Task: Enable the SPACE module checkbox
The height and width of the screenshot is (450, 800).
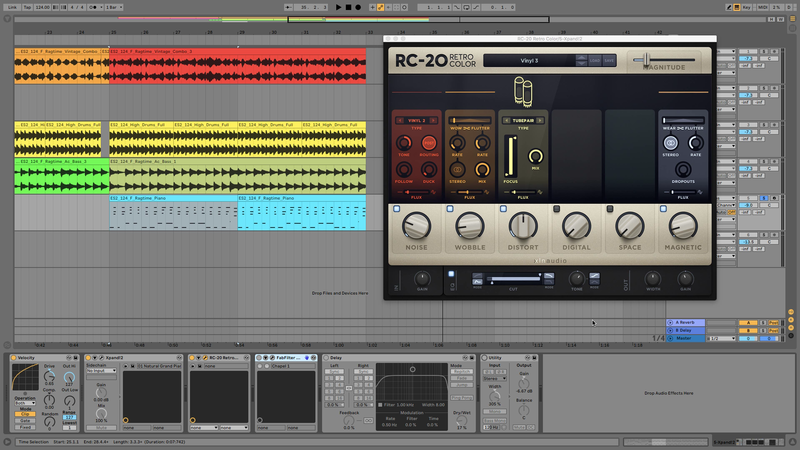Action: point(610,209)
